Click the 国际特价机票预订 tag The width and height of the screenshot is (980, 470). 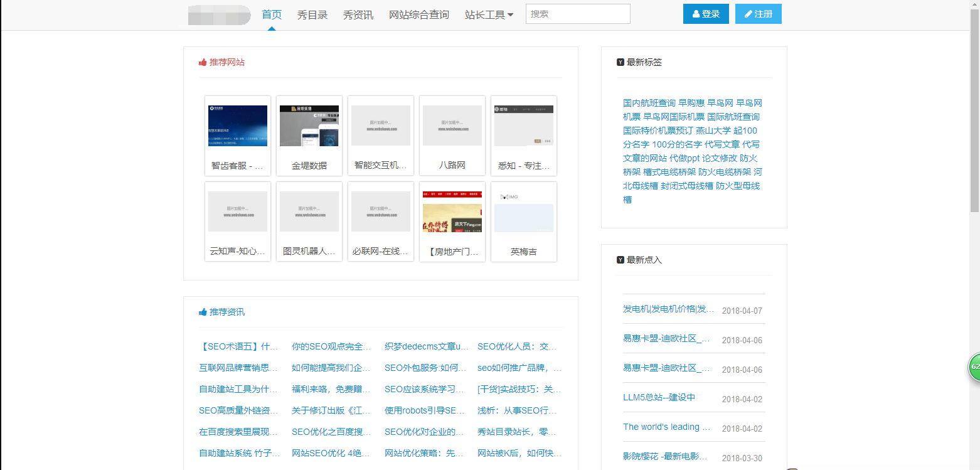658,131
